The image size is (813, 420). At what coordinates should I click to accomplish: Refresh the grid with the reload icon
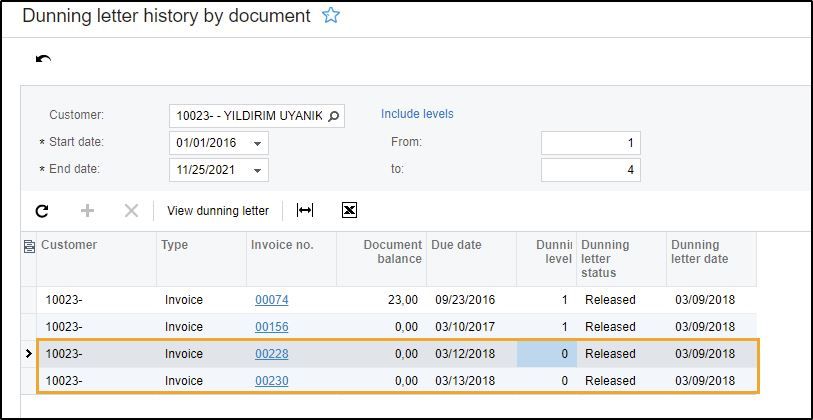pyautogui.click(x=42, y=210)
